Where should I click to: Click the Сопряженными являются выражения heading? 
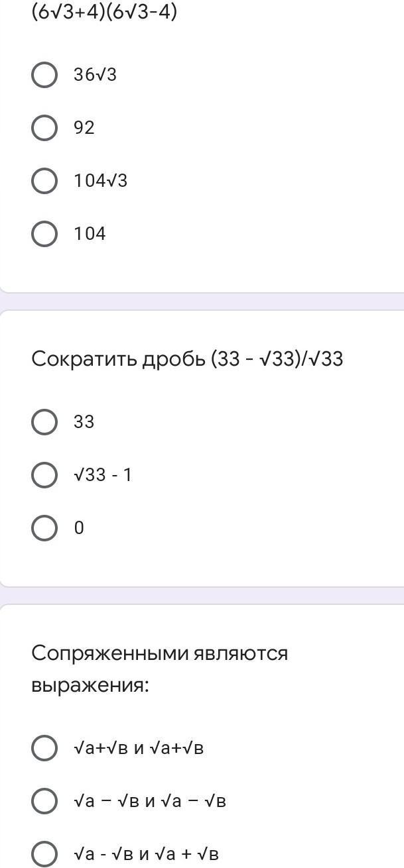coord(159,669)
